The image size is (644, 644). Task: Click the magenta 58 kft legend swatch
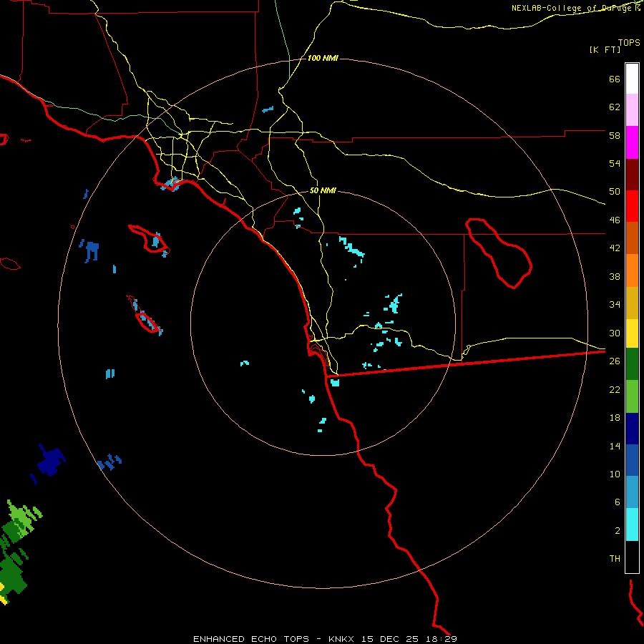[632, 142]
